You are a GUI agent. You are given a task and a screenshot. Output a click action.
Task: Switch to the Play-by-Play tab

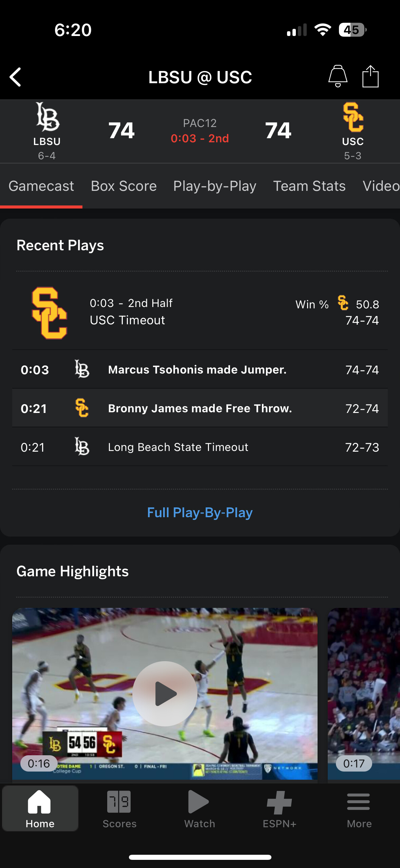click(x=215, y=186)
